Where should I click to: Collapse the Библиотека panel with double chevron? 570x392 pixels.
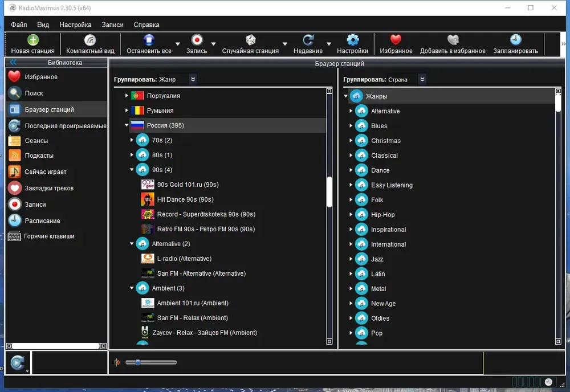14,62
